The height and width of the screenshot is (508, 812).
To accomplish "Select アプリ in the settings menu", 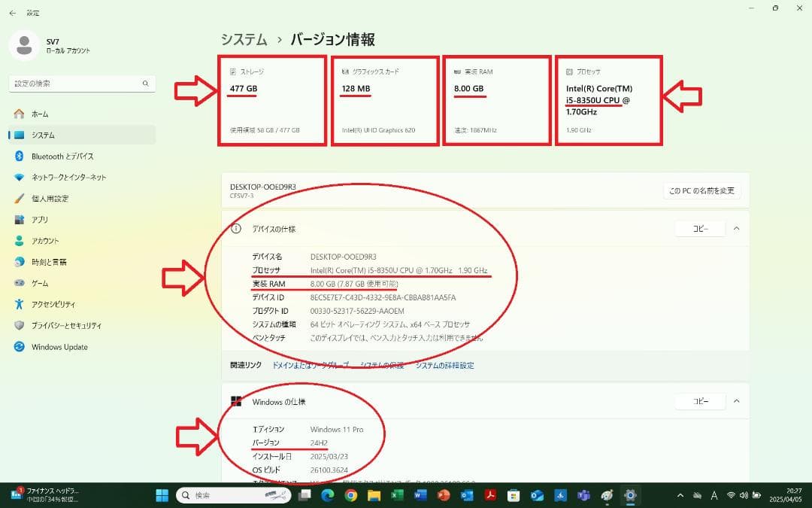I will pyautogui.click(x=39, y=220).
